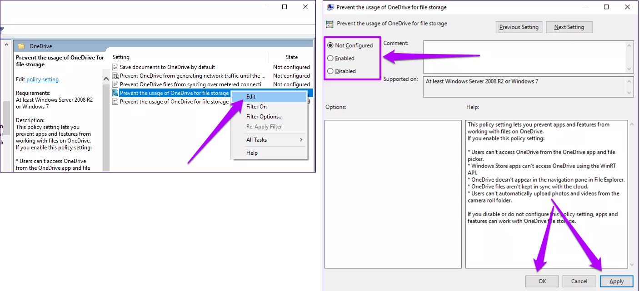This screenshot has height=291, width=644.
Task: Click the icon for Save documents to OneDrive by default
Action: 115,67
